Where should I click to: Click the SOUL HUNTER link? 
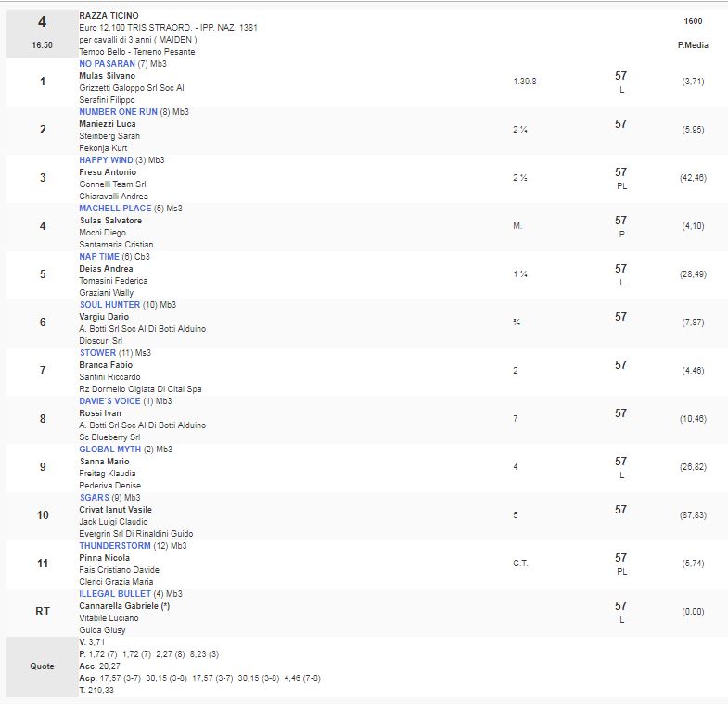(x=110, y=304)
